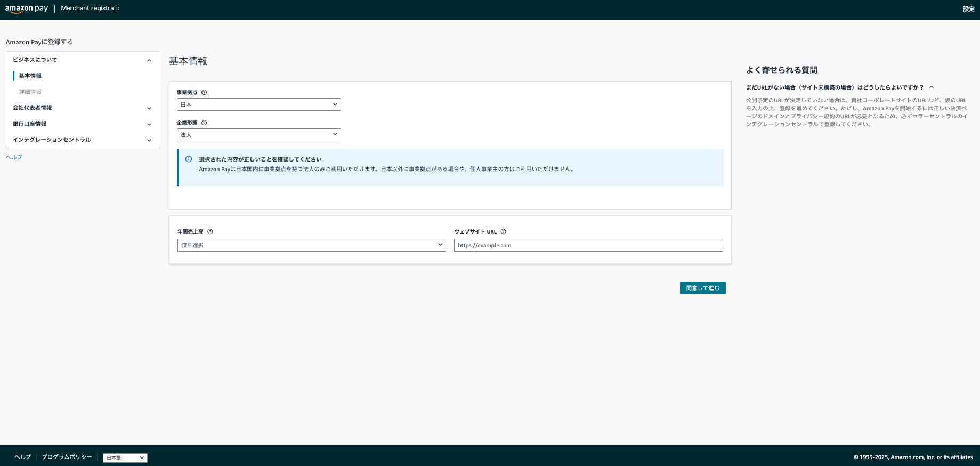Screen dimensions: 980x466
Task: Click the copyright text in the footer
Action: tap(913, 457)
